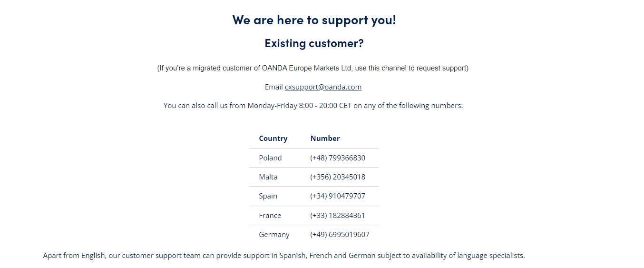
Task: Click the 'Existing customer?' heading
Action: (x=314, y=43)
